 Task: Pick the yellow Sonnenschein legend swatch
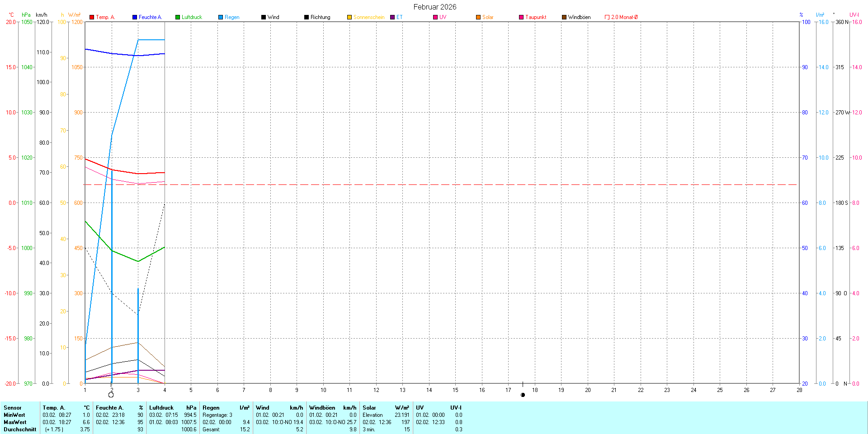(x=349, y=17)
